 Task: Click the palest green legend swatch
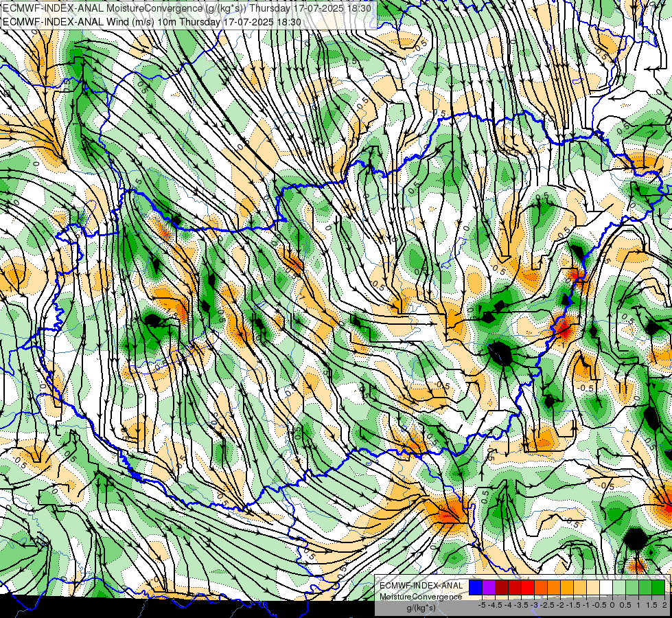pyautogui.click(x=619, y=587)
